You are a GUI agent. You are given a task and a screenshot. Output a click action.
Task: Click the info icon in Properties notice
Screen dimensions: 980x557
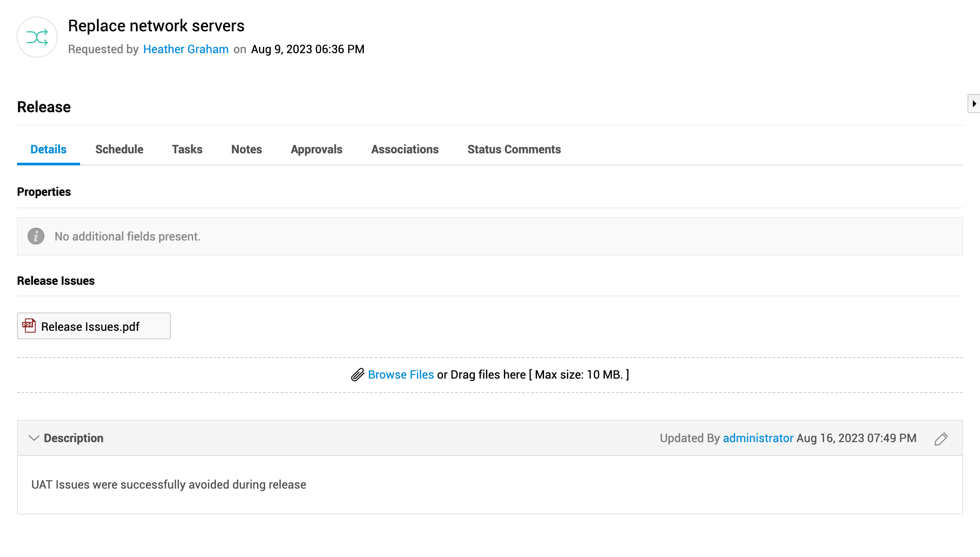coord(36,236)
